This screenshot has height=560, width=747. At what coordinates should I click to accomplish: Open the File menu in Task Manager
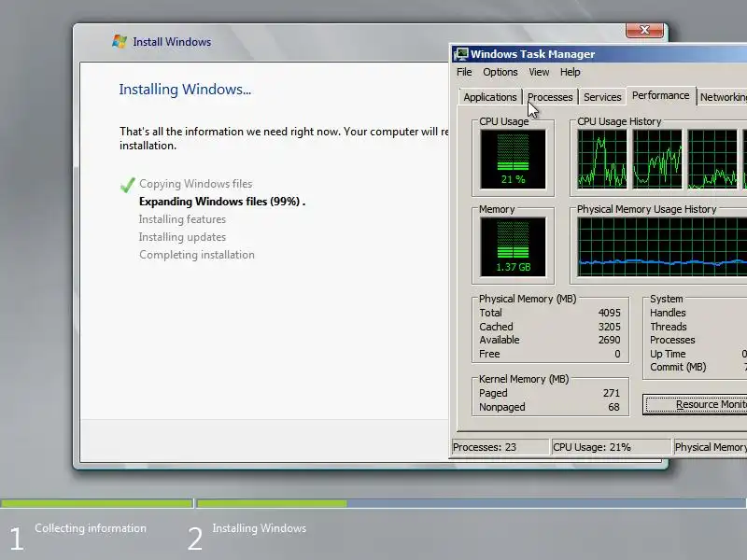point(464,72)
